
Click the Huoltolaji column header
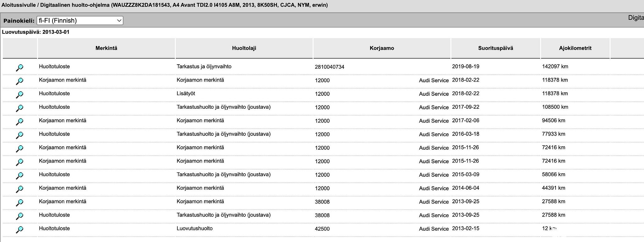(x=244, y=48)
